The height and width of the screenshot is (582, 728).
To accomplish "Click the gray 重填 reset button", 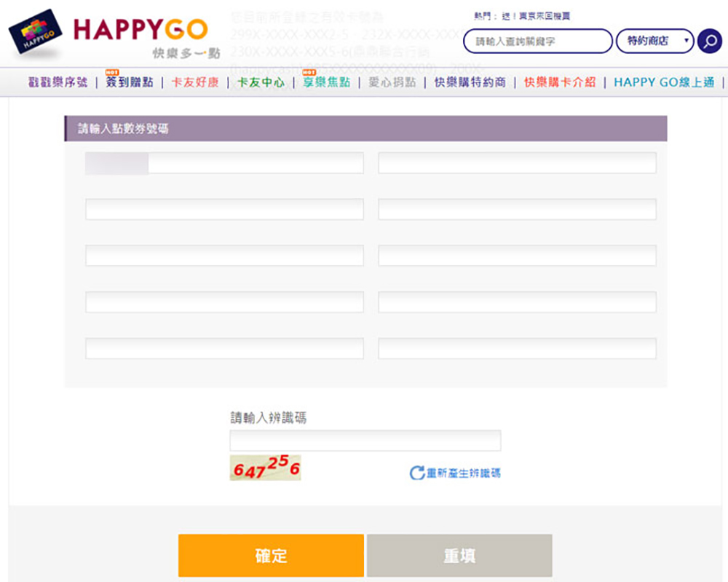I will click(459, 556).
